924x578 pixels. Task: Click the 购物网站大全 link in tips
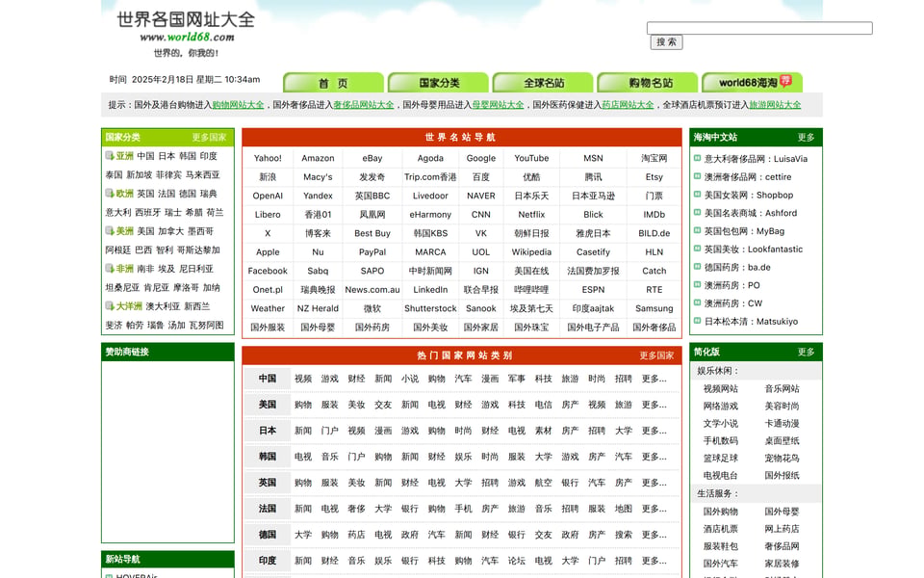(x=238, y=105)
